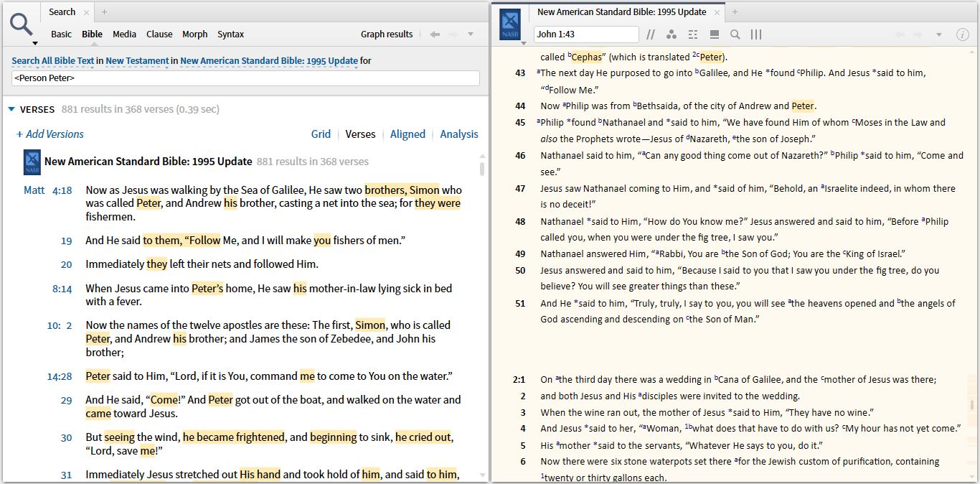This screenshot has height=484, width=980.
Task: Click the '<Person Peter>' search query field
Action: coord(245,78)
